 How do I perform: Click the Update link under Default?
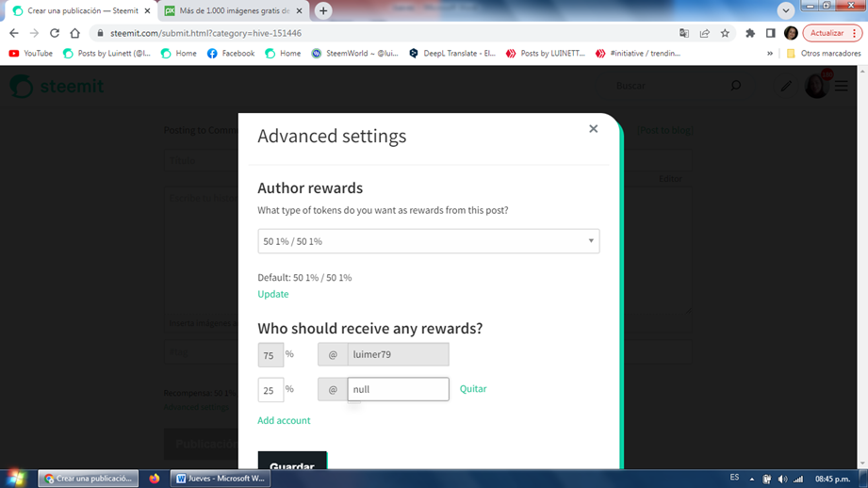[273, 294]
